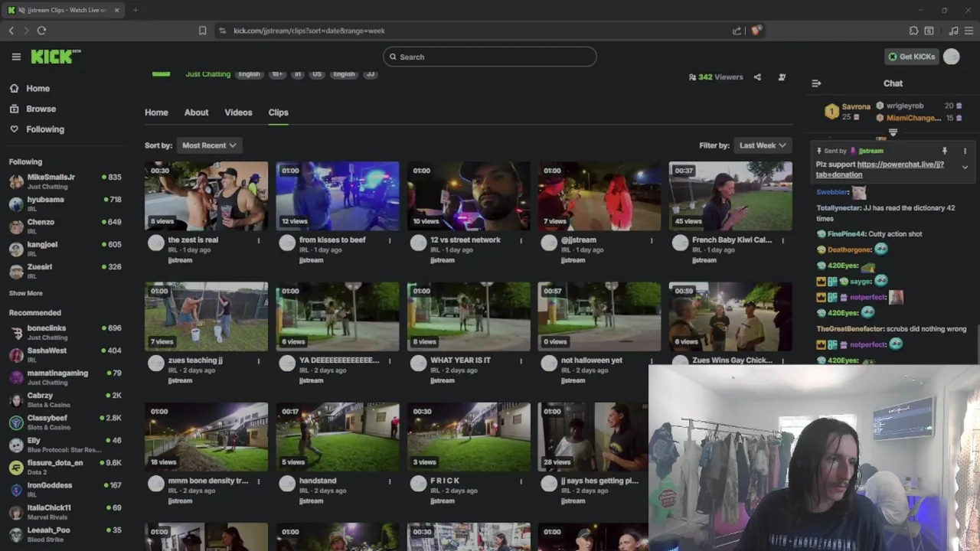Screen dimensions: 980x551
Task: Open Chenzo channel in sidebar
Action: coord(65,226)
